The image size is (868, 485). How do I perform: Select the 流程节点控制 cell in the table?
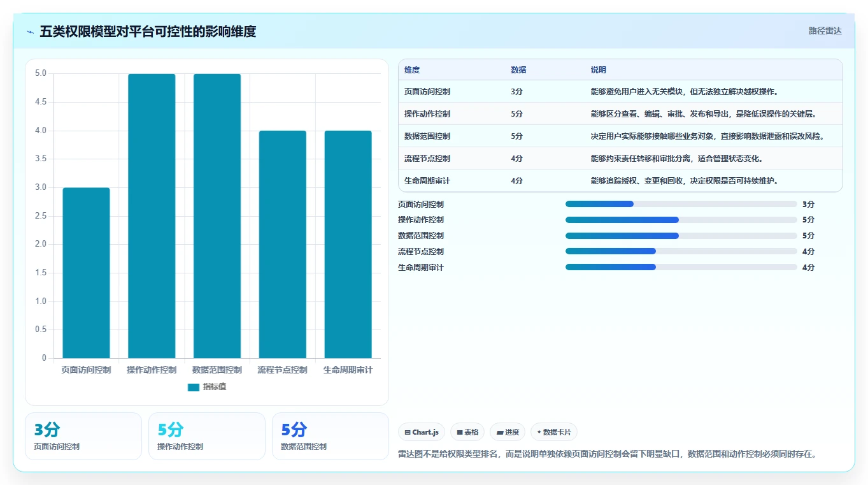(x=427, y=159)
